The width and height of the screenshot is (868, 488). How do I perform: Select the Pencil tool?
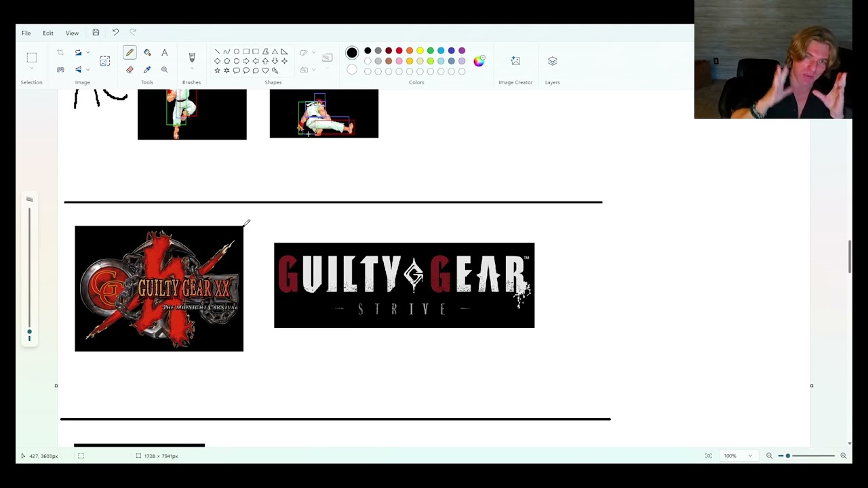[x=130, y=53]
